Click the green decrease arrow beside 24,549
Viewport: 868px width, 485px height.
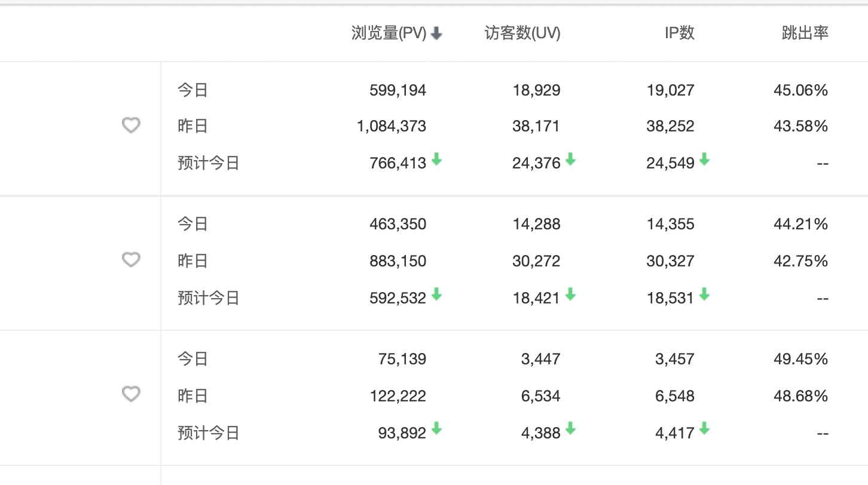(x=705, y=159)
